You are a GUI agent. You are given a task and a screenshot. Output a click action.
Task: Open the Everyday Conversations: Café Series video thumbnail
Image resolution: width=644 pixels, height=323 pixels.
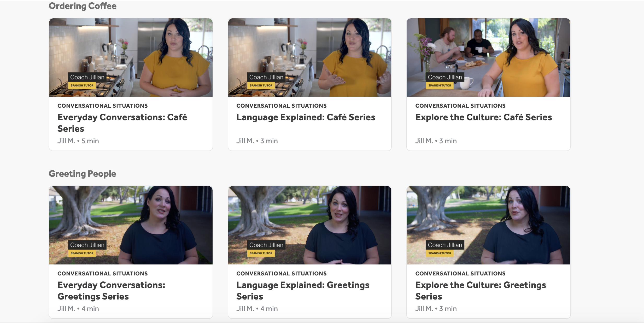point(131,57)
